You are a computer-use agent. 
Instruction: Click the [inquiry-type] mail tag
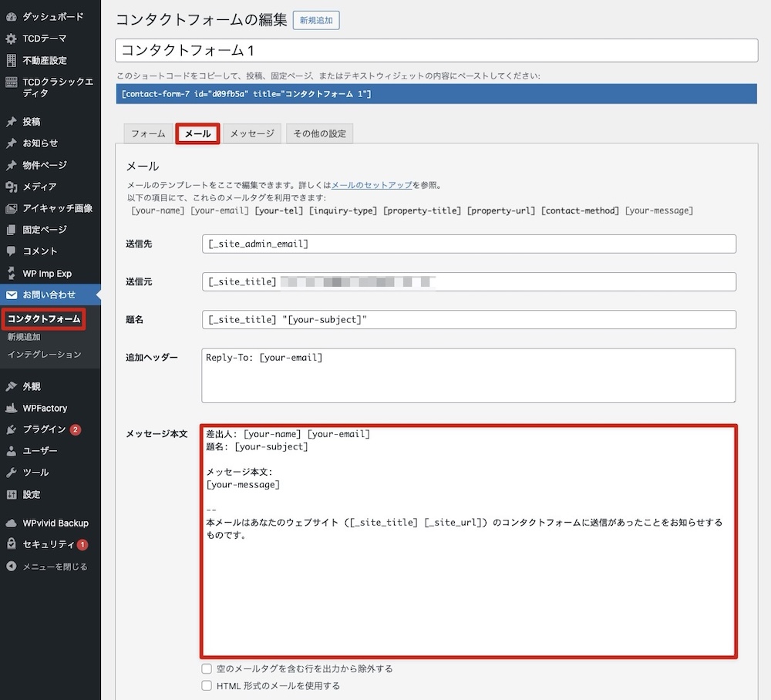343,210
